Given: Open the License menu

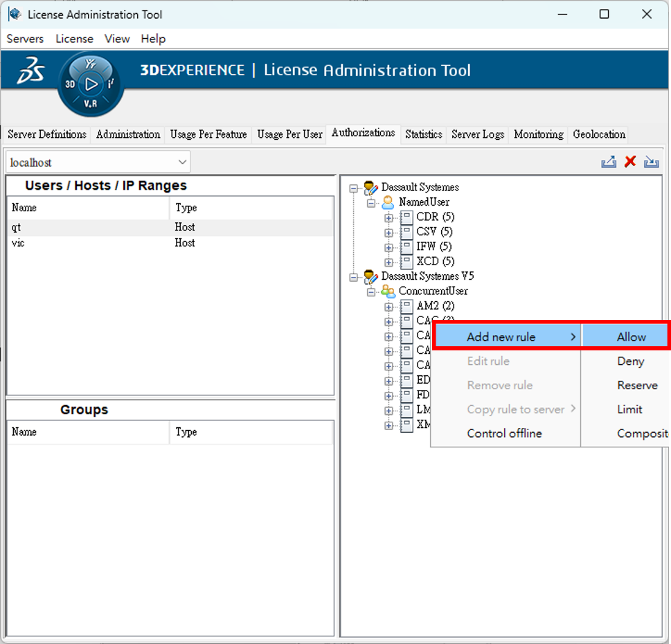Looking at the screenshot, I should 75,39.
